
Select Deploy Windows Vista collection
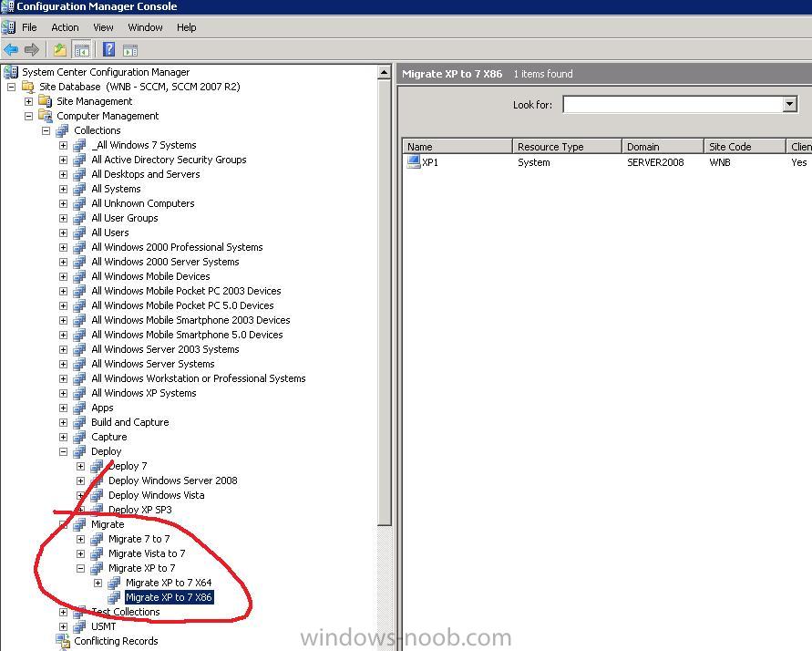[x=157, y=495]
